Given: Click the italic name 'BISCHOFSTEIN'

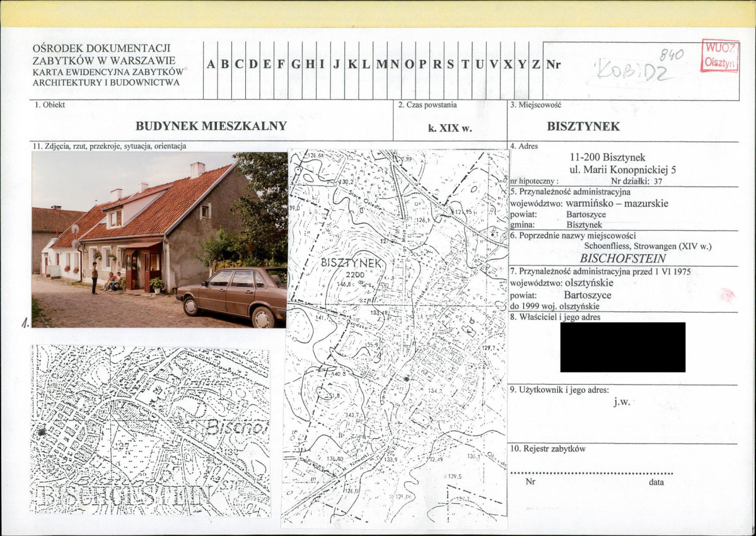Looking at the screenshot, I should pos(623,258).
